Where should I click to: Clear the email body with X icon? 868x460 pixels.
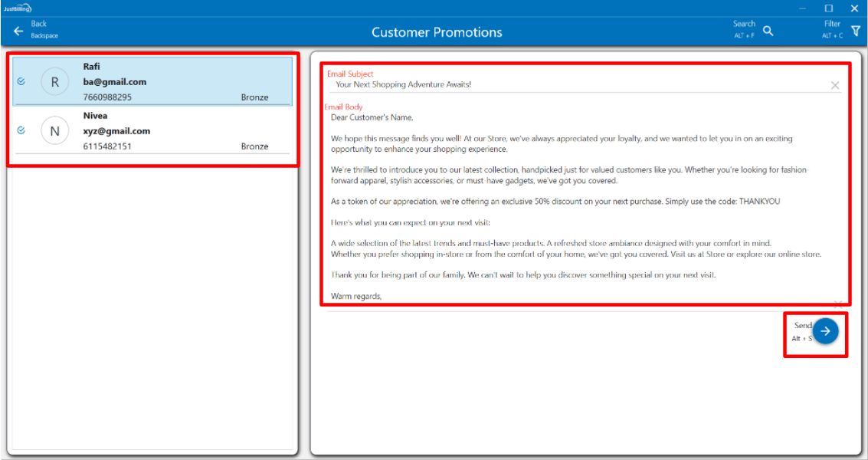pos(837,304)
